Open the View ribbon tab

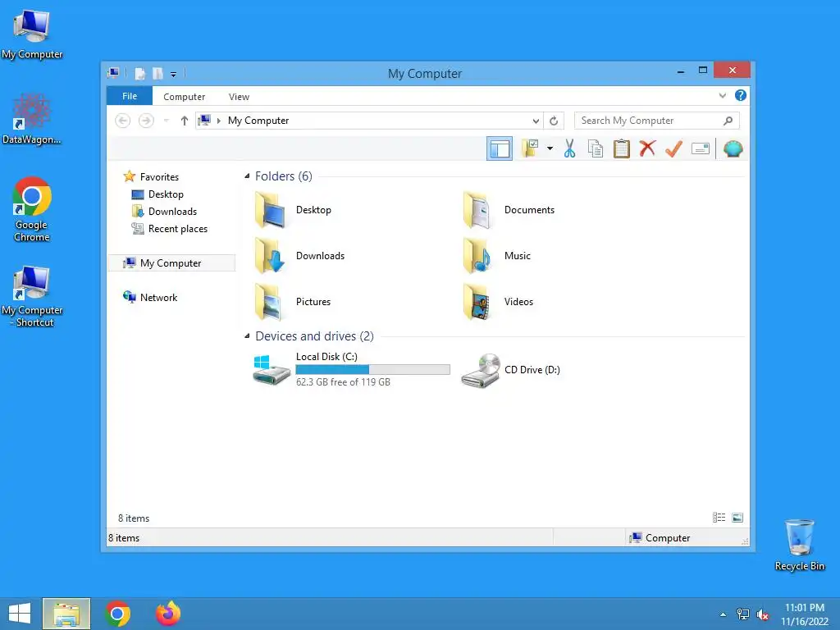tap(239, 97)
